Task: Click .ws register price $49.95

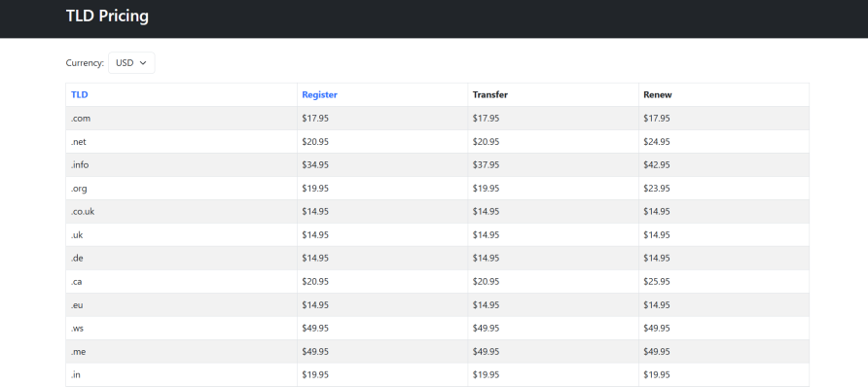Action: pyautogui.click(x=315, y=329)
